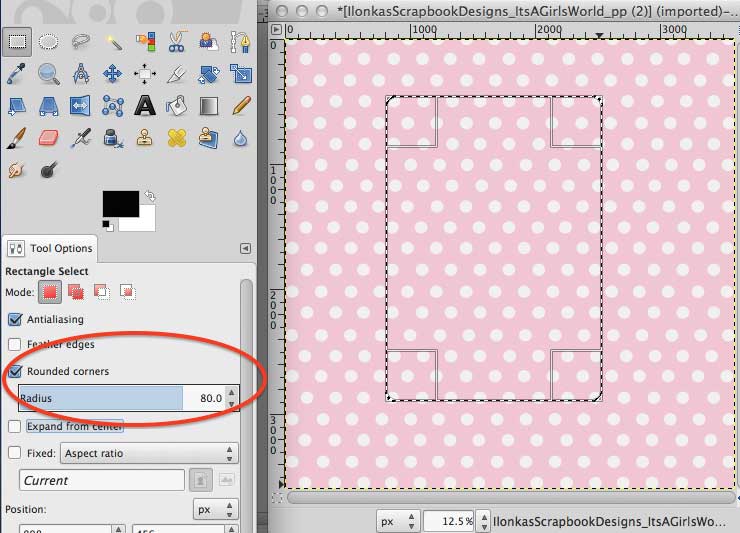Viewport: 740px width, 533px height.
Task: Select the Cage Transform tool
Action: (113, 106)
